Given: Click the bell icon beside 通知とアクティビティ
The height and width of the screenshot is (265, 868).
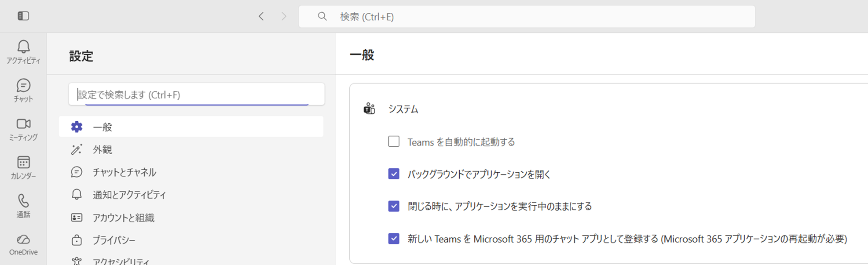Looking at the screenshot, I should coord(77,195).
